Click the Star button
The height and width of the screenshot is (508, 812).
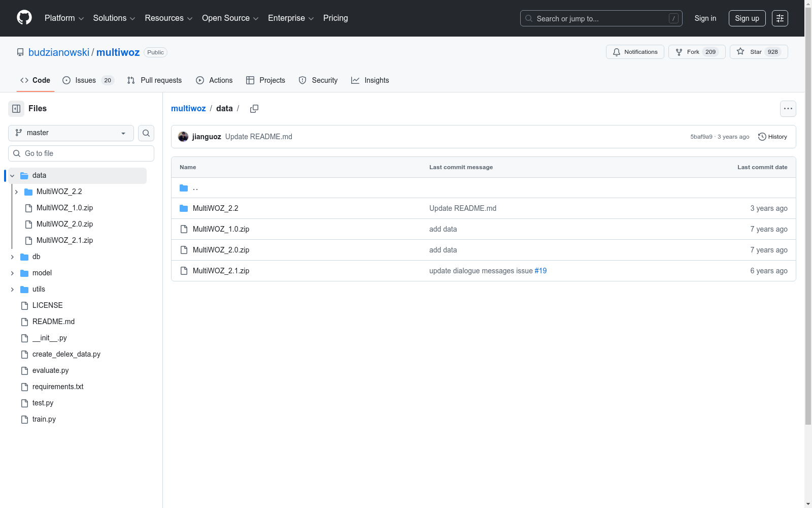tap(759, 52)
